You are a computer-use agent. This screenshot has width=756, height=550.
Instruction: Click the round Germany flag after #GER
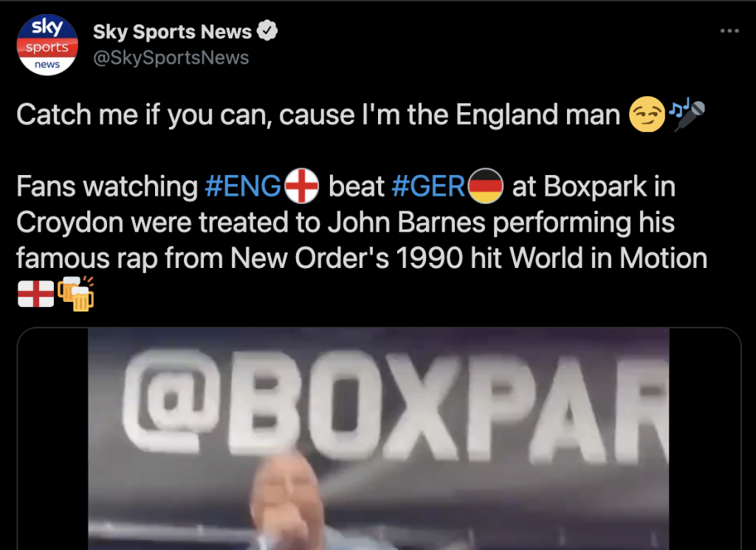486,186
